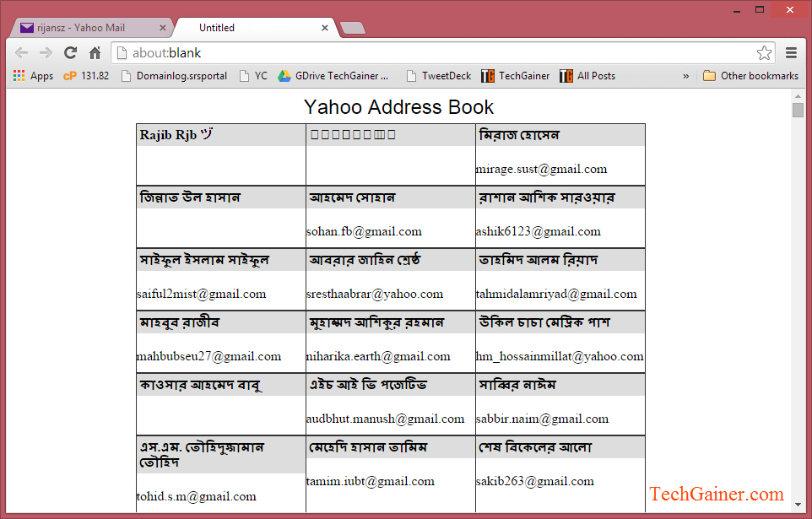Click the scrollbar down arrow
The image size is (812, 519).
(798, 506)
